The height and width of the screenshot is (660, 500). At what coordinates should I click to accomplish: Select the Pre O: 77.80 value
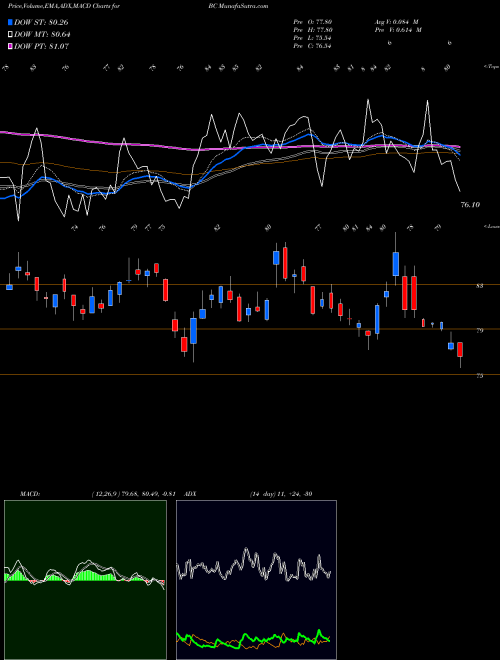click(x=313, y=21)
